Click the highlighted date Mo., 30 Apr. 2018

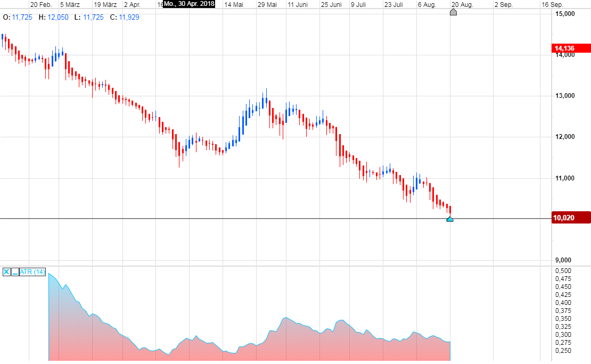[189, 4]
